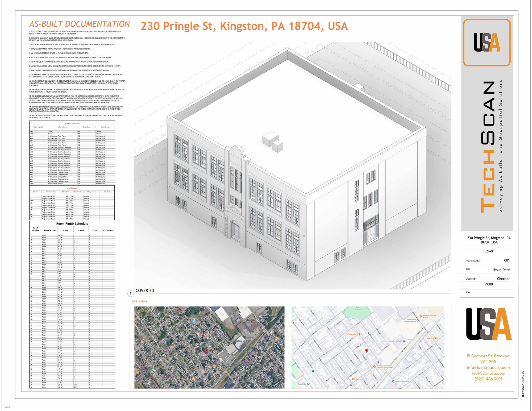Click the orange-framed USA logo at top
Screen dimensions: 532x411
coord(487,42)
